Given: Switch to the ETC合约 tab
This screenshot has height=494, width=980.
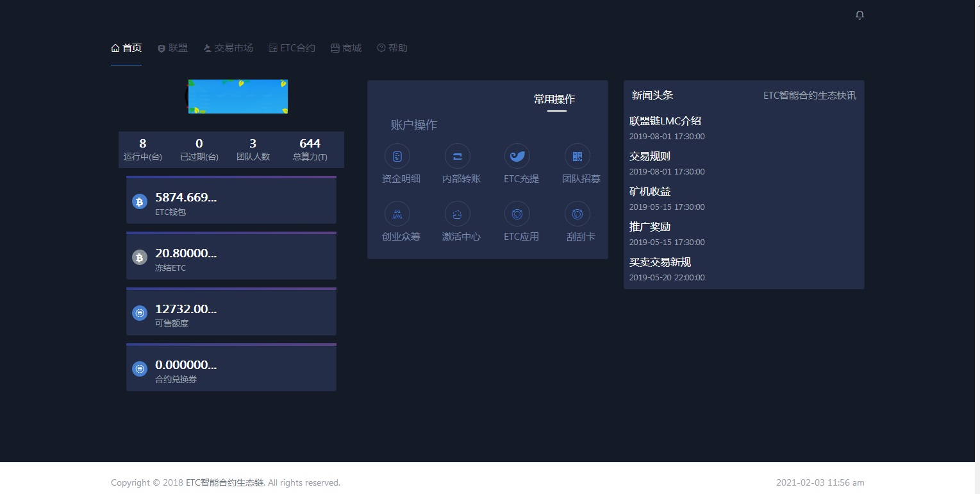Looking at the screenshot, I should pos(292,47).
